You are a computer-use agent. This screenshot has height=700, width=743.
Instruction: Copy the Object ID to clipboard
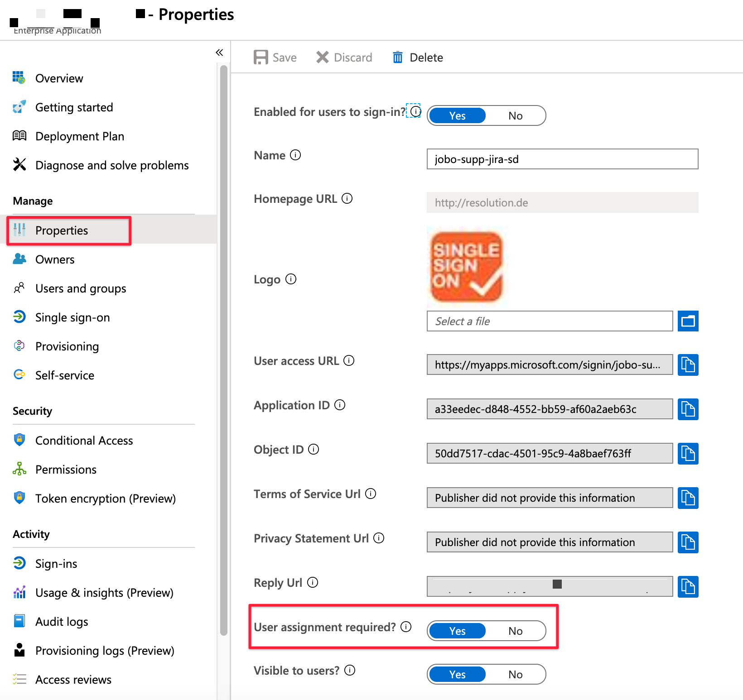pyautogui.click(x=688, y=453)
